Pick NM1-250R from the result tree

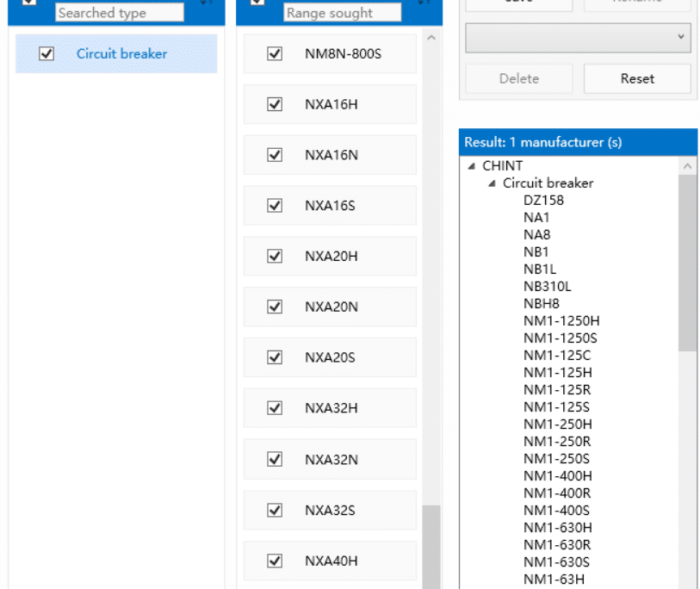[557, 441]
